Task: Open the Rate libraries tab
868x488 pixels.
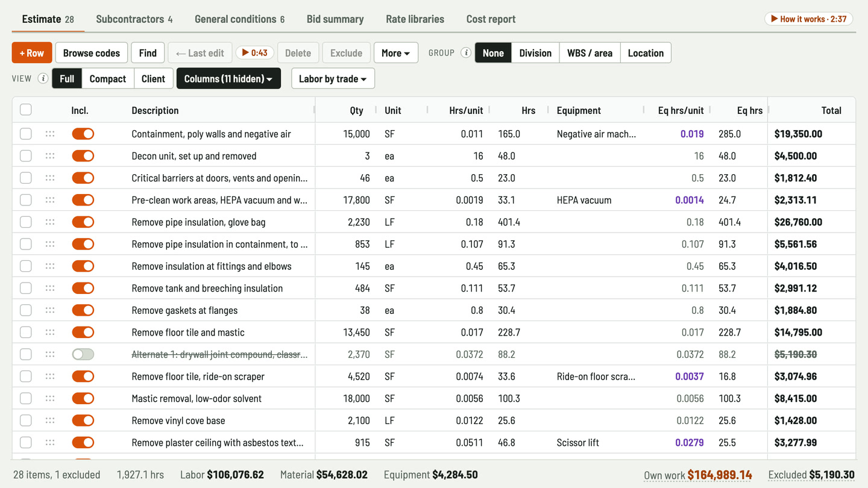Action: 415,19
